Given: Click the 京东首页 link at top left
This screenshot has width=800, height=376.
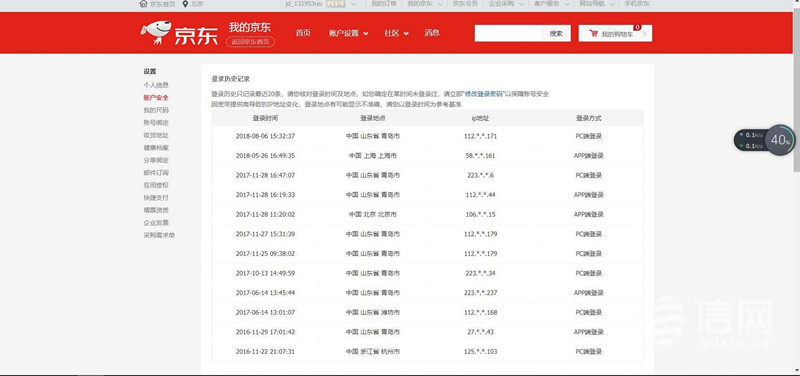Looking at the screenshot, I should click(162, 4).
